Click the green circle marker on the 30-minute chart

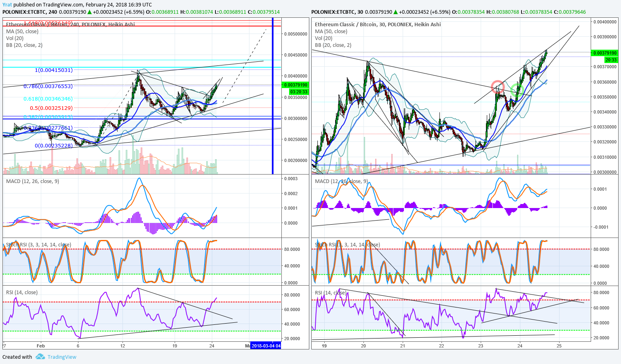[517, 90]
